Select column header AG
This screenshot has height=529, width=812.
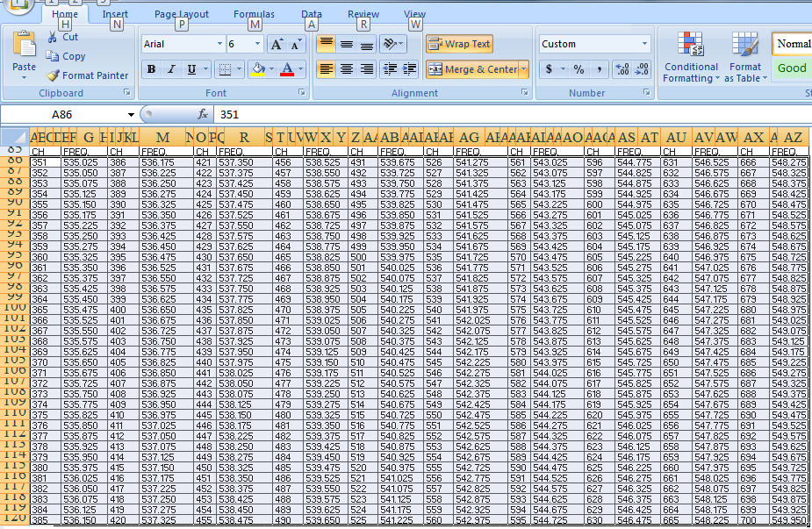click(x=469, y=137)
